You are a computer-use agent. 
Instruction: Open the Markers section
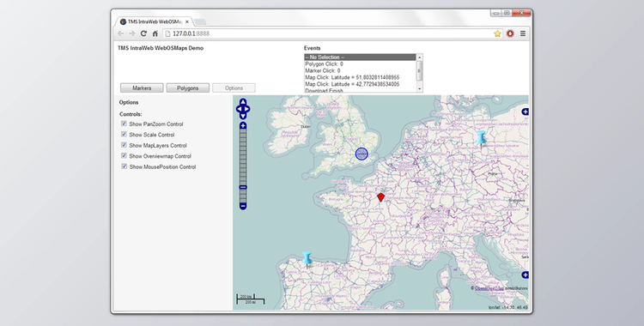142,88
